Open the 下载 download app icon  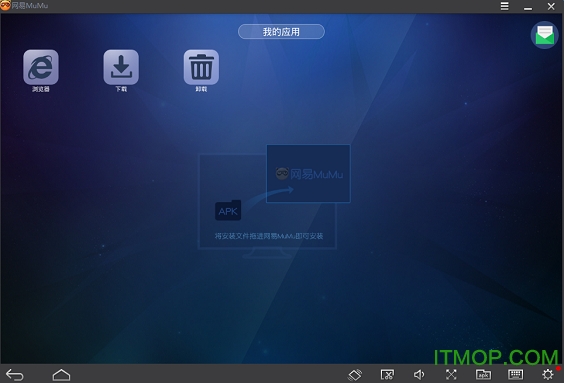pyautogui.click(x=121, y=67)
